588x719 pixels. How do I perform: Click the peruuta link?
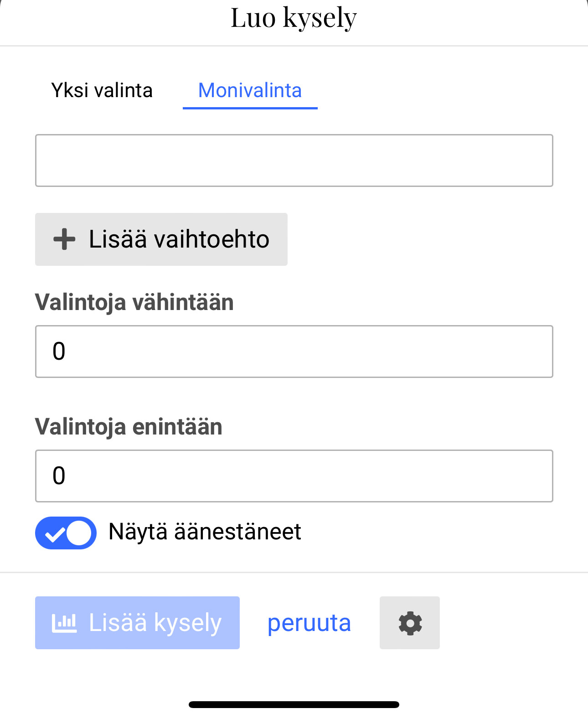tap(309, 623)
